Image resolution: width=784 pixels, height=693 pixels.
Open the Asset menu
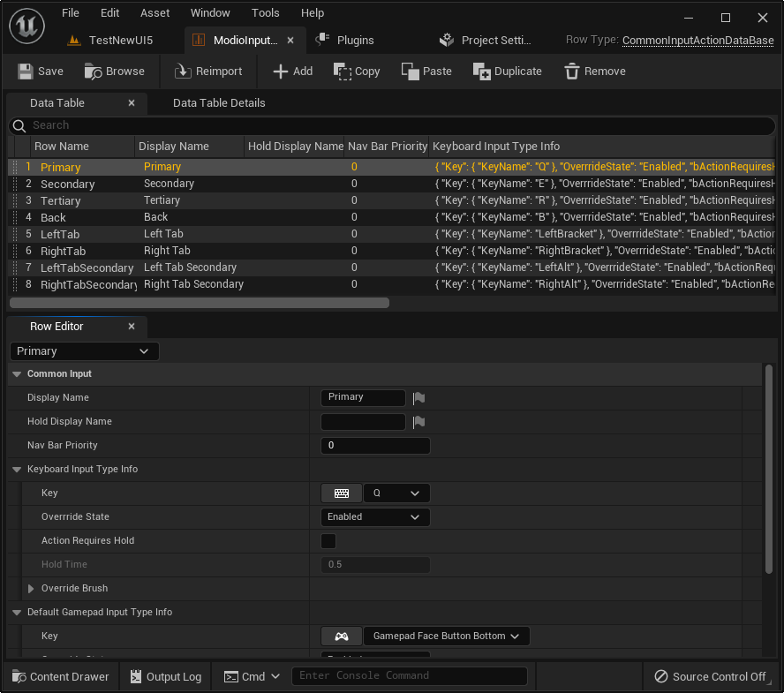[x=155, y=13]
